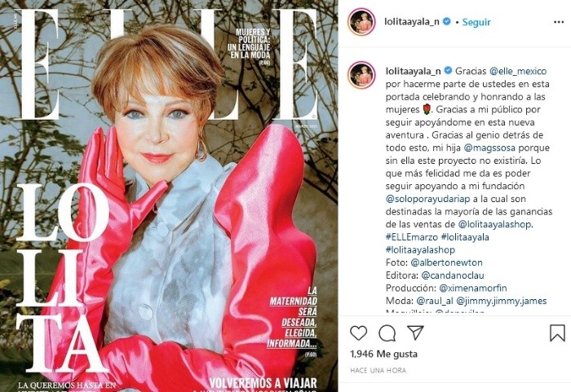This screenshot has width=571, height=392.
Task: Open the #ELLEmarzo hashtag
Action: click(x=411, y=237)
